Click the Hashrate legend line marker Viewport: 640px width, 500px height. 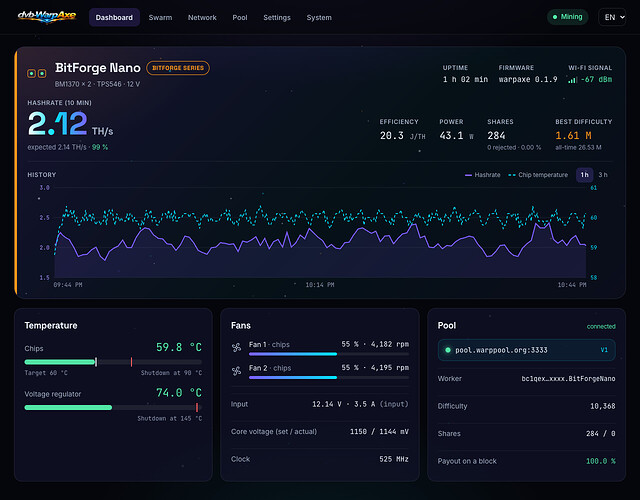coord(468,175)
